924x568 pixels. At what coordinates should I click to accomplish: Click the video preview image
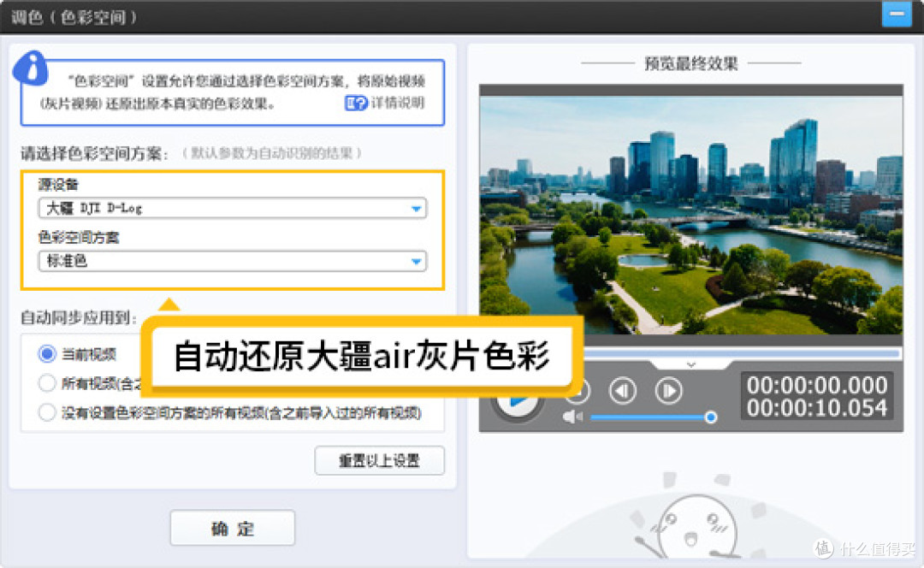click(691, 216)
